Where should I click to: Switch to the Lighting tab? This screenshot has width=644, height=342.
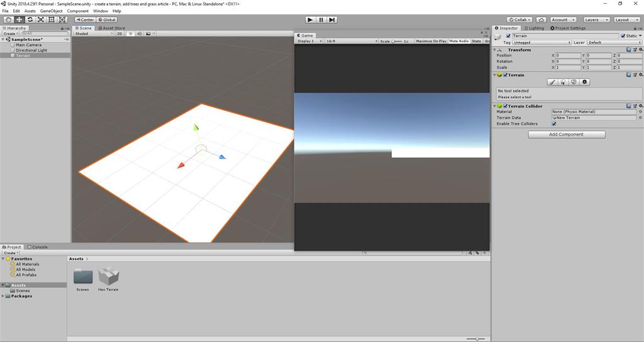(534, 28)
